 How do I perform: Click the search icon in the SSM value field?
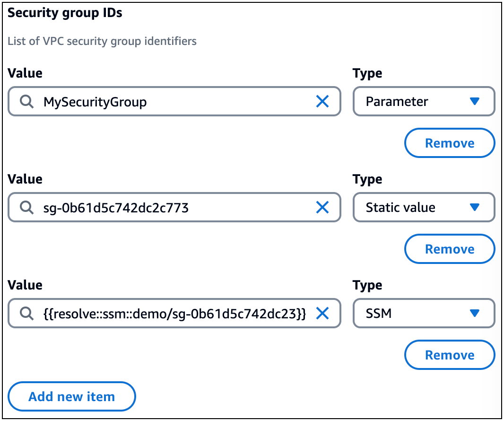26,313
